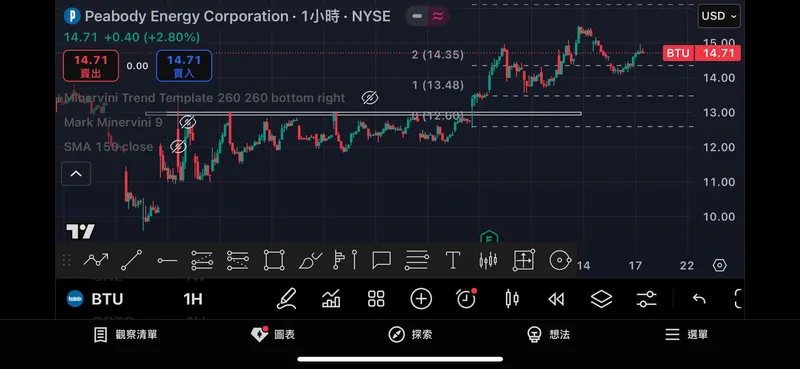Select the position range projection tool
Viewport: 800px width, 369px height.
tap(345, 260)
